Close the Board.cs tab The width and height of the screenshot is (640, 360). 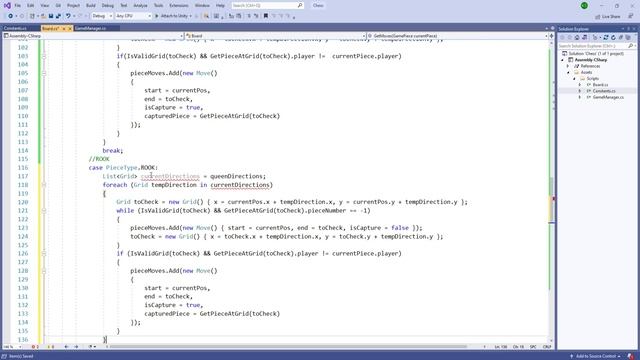tap(70, 29)
